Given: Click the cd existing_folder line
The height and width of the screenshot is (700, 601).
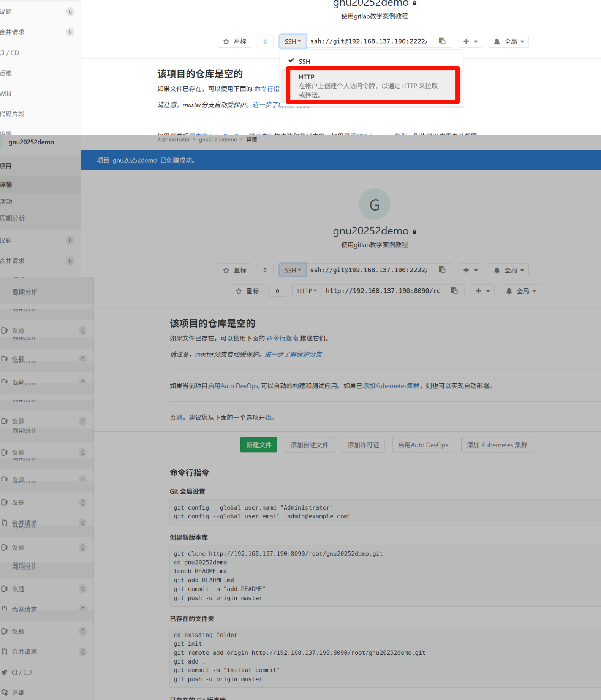Looking at the screenshot, I should (206, 635).
